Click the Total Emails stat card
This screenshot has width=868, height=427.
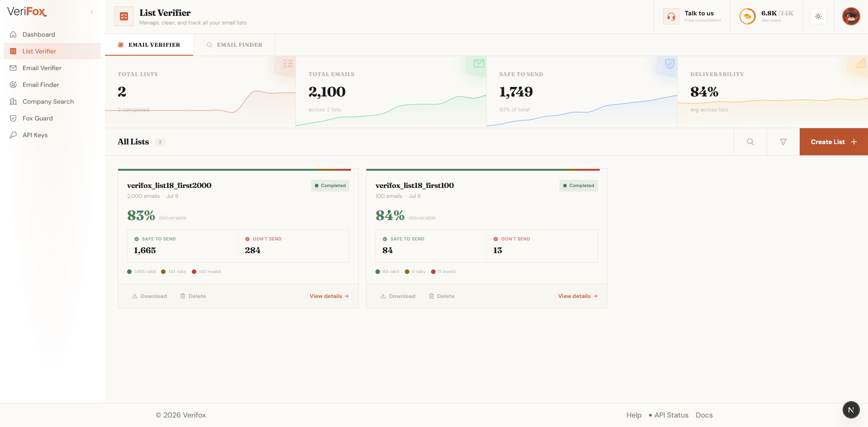click(391, 92)
